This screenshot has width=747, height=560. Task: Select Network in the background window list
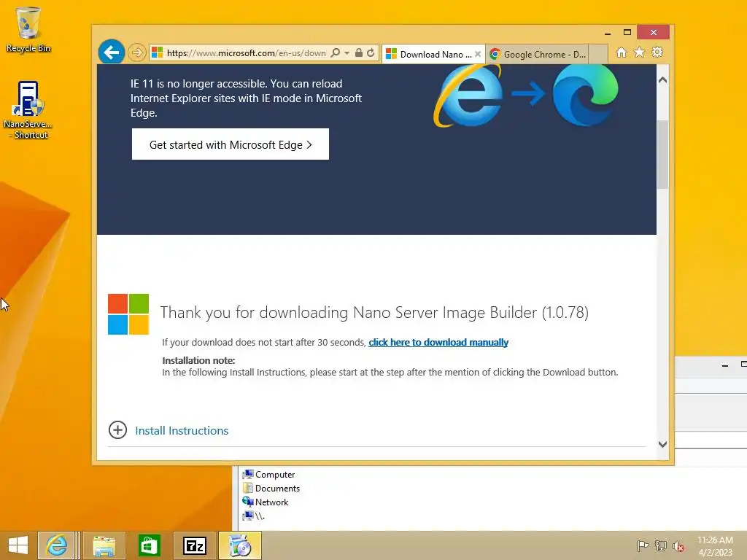(266, 502)
